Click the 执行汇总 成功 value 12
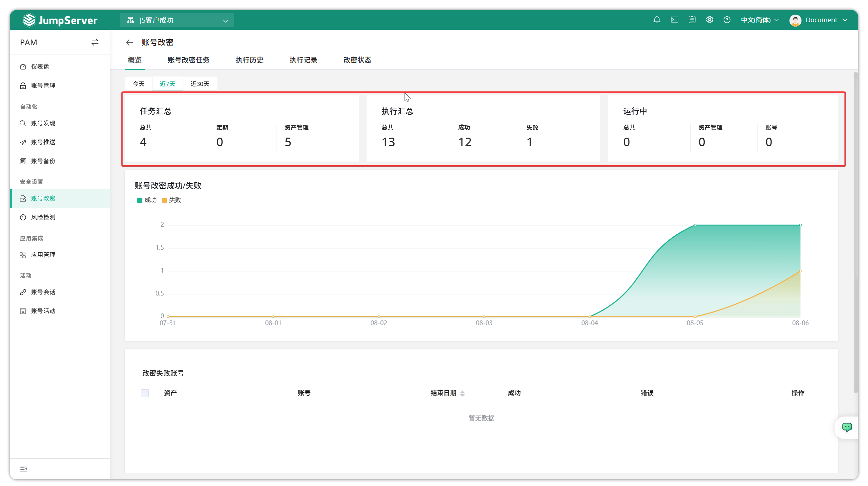Screen dimensions: 868x486 coord(465,142)
